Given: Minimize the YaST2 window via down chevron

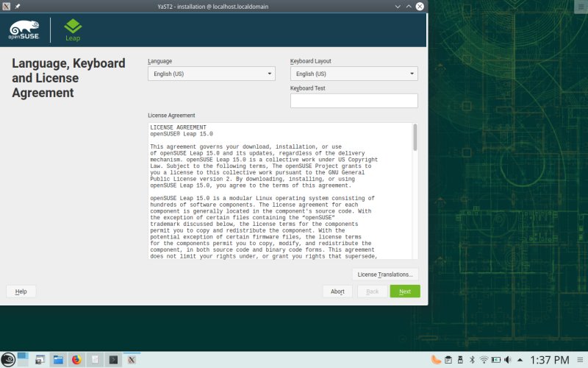Looking at the screenshot, I should (x=398, y=7).
